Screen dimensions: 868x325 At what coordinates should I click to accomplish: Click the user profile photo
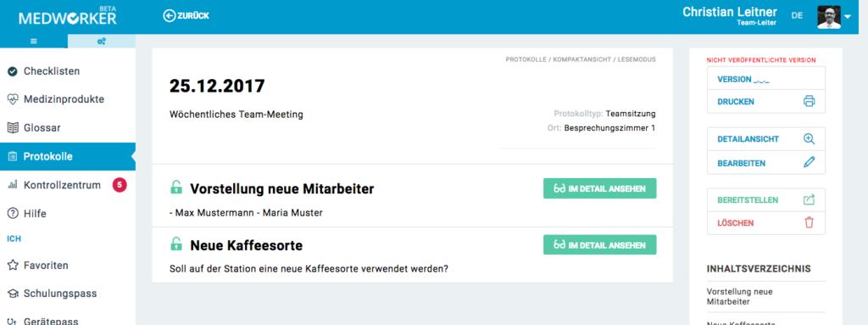click(829, 17)
